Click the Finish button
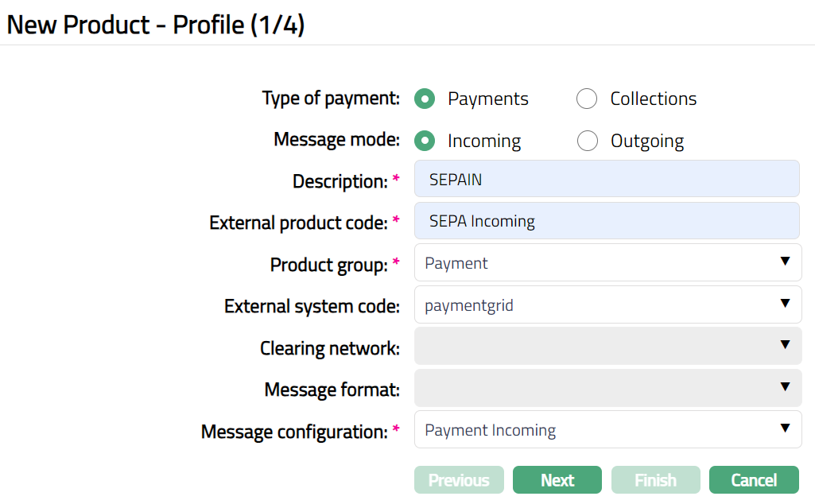 coord(655,480)
